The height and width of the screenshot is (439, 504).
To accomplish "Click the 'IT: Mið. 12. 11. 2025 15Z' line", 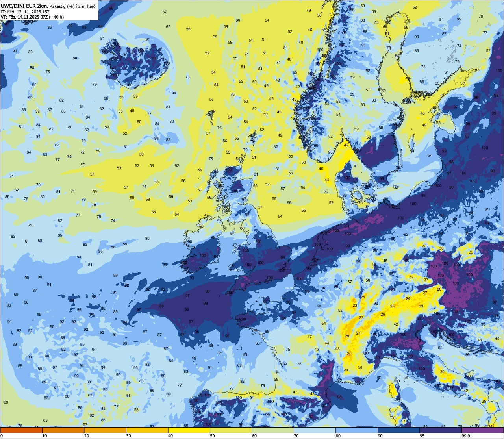I will pyautogui.click(x=25, y=11).
